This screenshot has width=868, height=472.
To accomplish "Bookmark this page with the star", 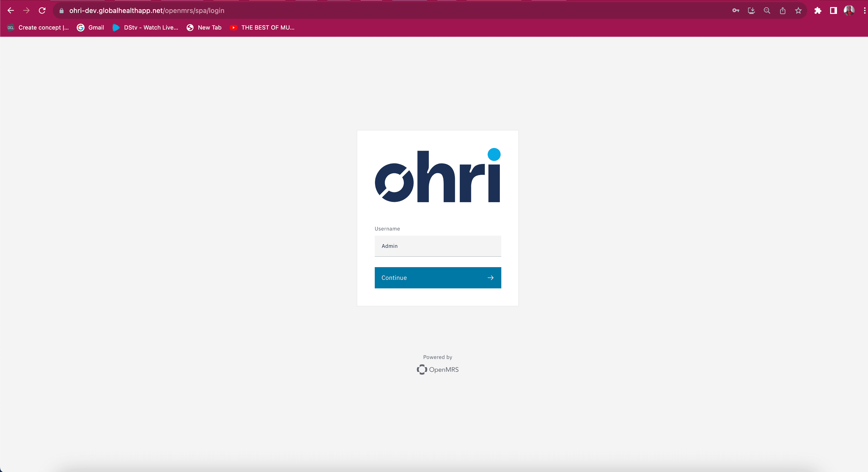I will (x=798, y=10).
